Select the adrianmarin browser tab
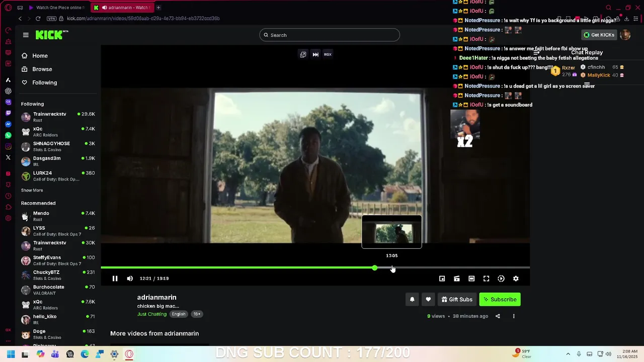This screenshot has width=644, height=362. coord(122,8)
